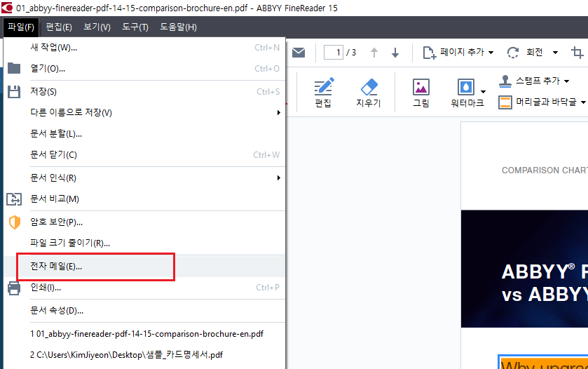Expand 문서 인식(R) submenu

click(279, 177)
